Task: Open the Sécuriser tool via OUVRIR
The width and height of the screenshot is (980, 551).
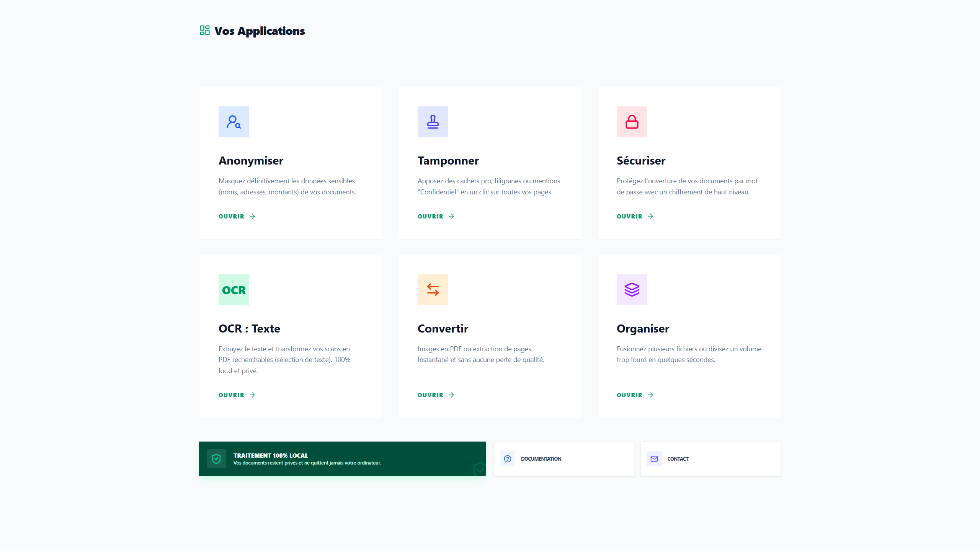Action: pyautogui.click(x=629, y=216)
